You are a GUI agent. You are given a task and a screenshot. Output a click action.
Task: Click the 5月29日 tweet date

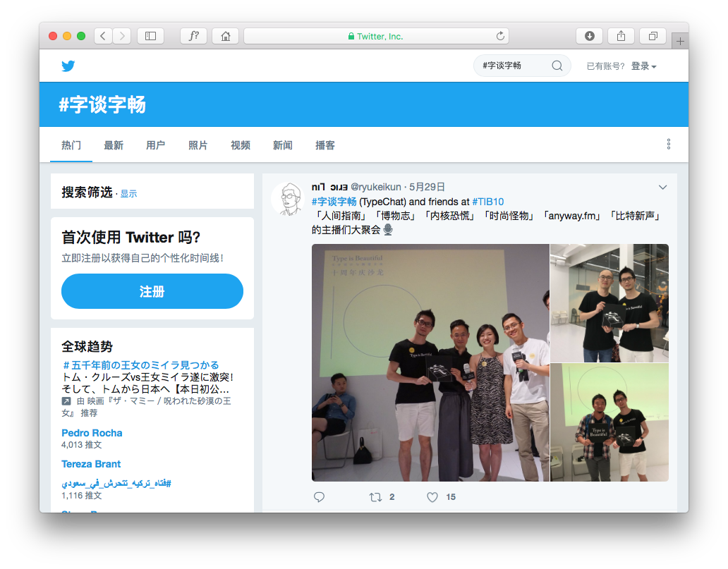click(x=427, y=187)
